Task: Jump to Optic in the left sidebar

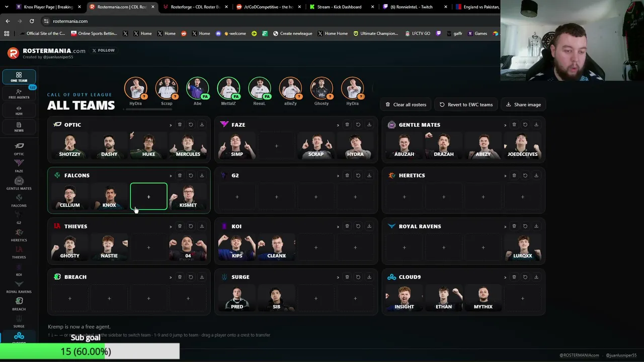Action: tap(19, 149)
